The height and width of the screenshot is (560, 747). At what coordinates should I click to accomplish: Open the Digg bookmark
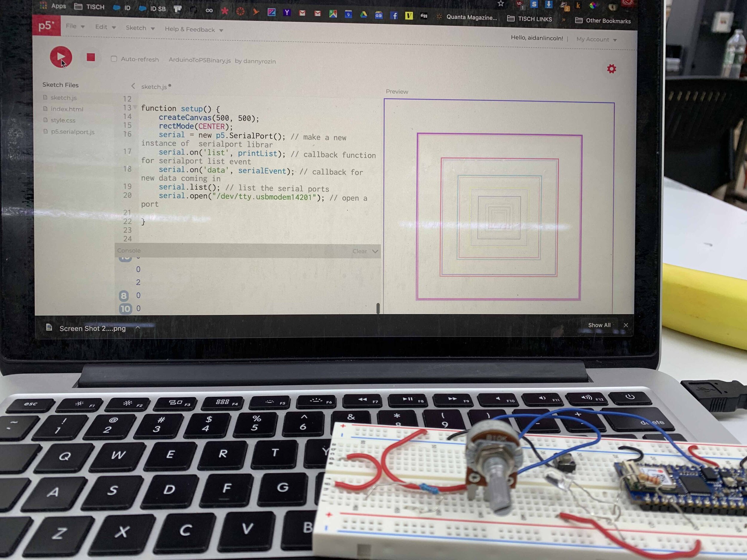pyautogui.click(x=424, y=16)
